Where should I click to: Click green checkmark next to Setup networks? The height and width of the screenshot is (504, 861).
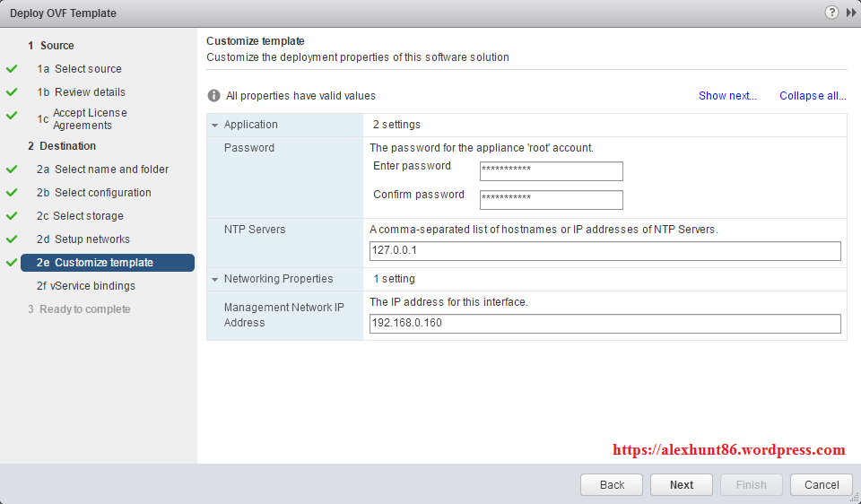click(12, 239)
